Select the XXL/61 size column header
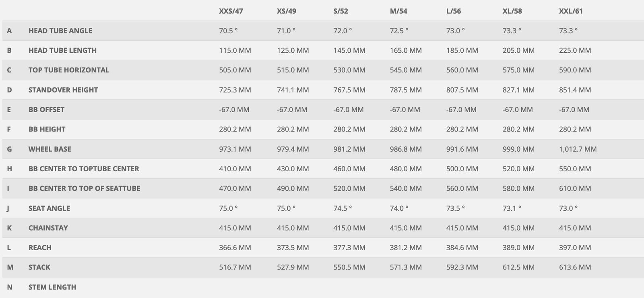Screen dimensions: 644x298 point(571,11)
